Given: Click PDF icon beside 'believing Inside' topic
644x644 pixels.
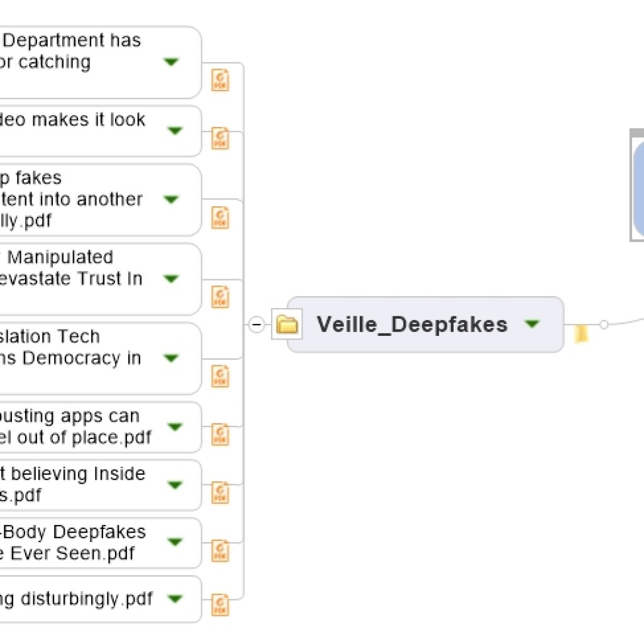Looking at the screenshot, I should [x=220, y=492].
